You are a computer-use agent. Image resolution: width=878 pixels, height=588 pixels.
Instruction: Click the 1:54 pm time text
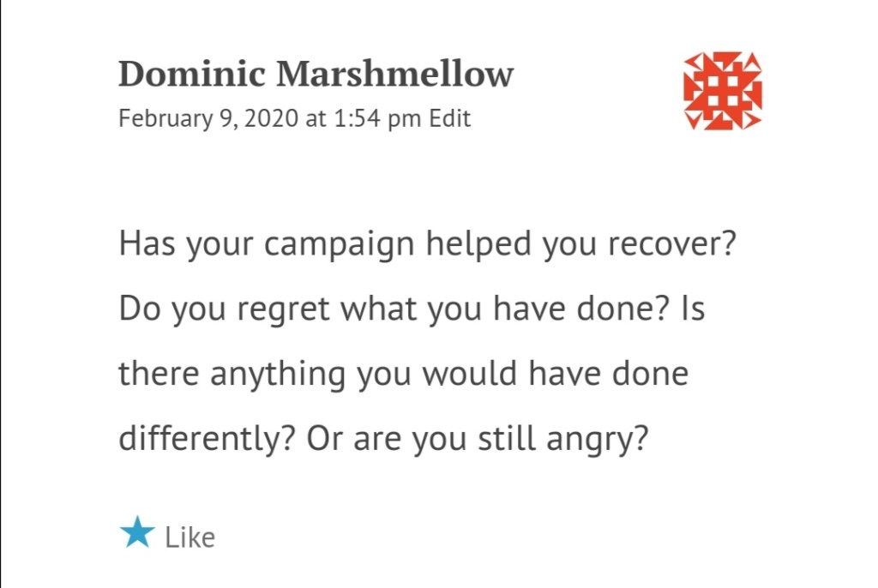click(x=376, y=118)
